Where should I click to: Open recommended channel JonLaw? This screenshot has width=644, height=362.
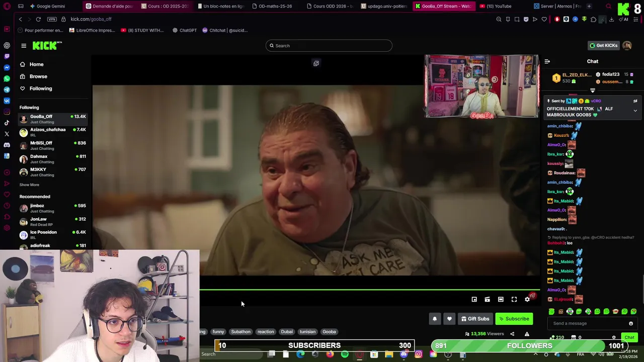[53, 222]
